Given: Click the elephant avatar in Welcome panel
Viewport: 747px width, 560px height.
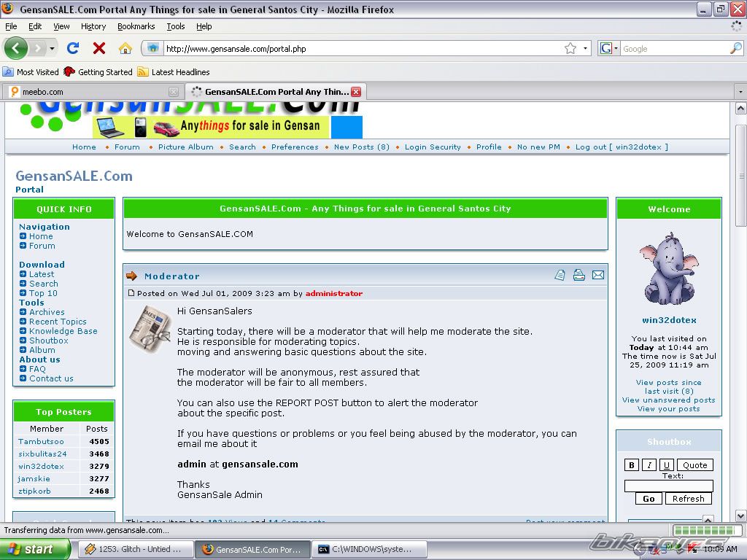Looking at the screenshot, I should point(669,269).
